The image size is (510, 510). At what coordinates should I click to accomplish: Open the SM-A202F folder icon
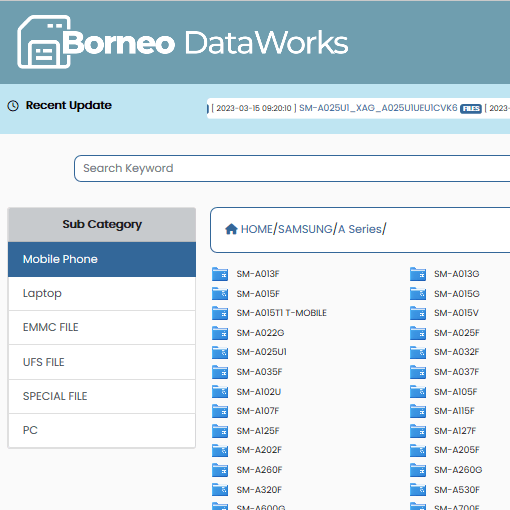pyautogui.click(x=220, y=450)
